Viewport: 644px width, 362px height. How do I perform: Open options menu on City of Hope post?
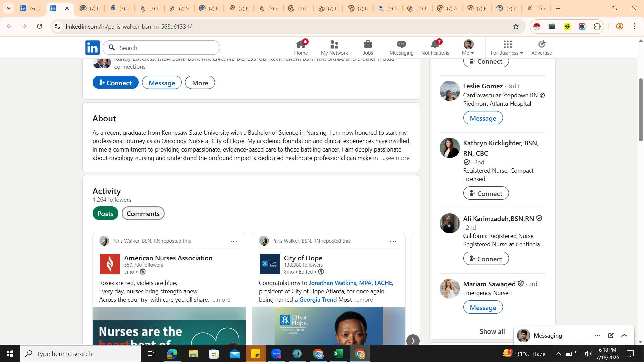coord(393,241)
